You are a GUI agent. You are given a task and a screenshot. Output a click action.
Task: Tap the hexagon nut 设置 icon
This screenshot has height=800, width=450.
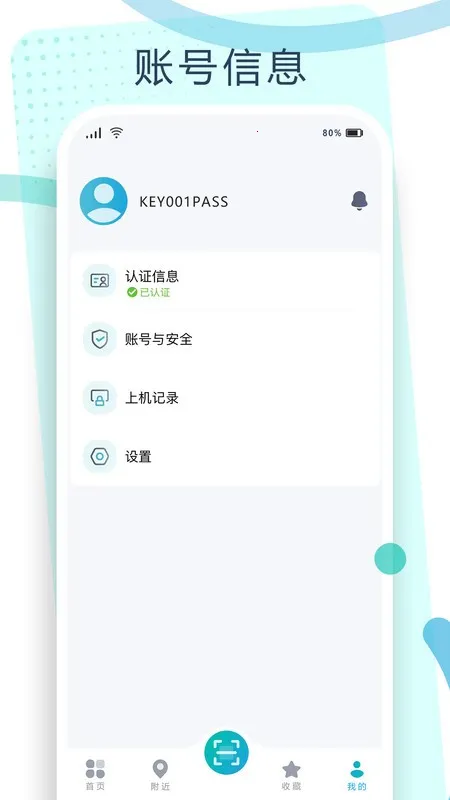point(99,457)
